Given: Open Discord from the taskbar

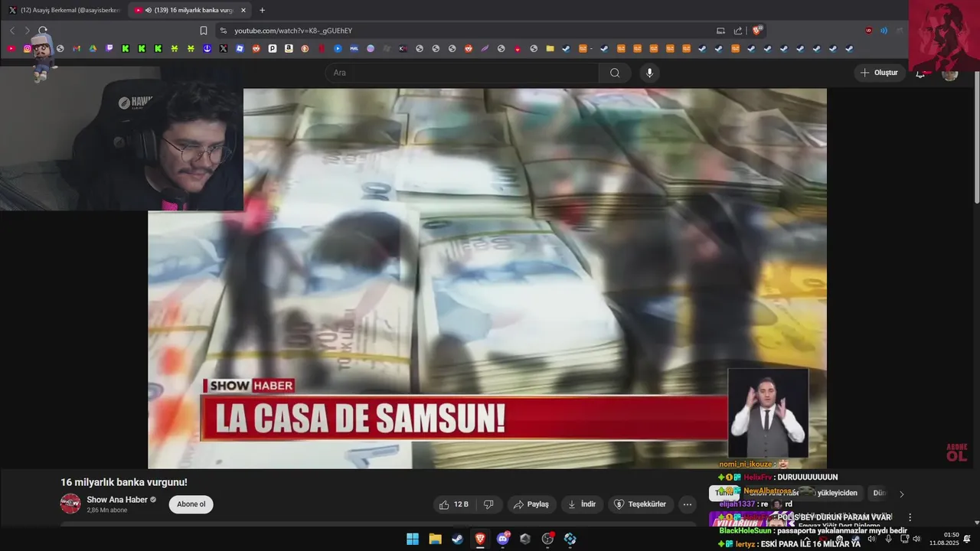Looking at the screenshot, I should [x=503, y=539].
